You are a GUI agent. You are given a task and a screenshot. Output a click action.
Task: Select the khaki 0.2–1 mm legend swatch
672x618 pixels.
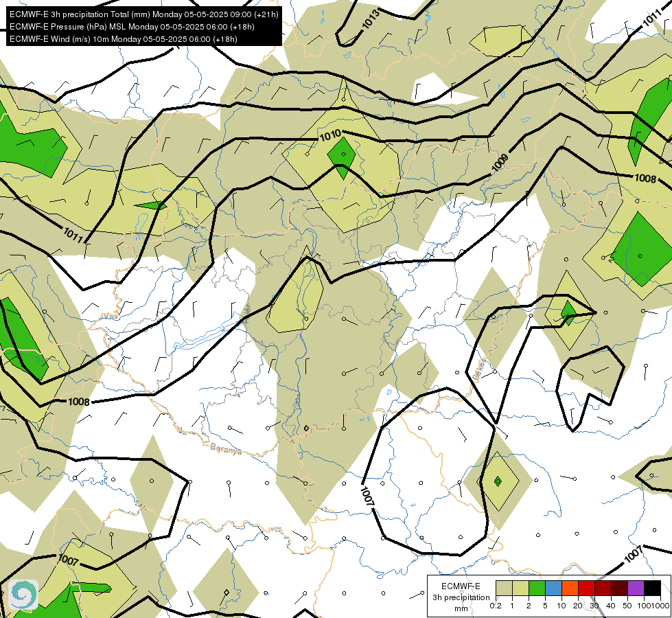pyautogui.click(x=504, y=588)
